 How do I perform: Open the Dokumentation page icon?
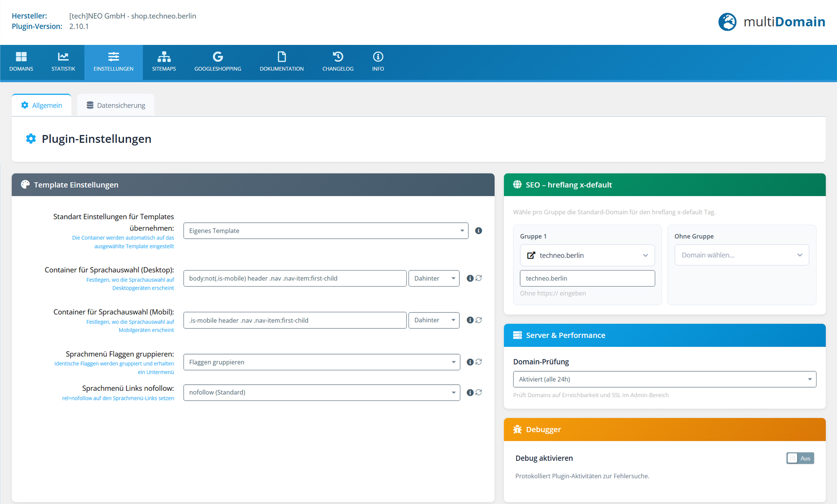(x=282, y=57)
